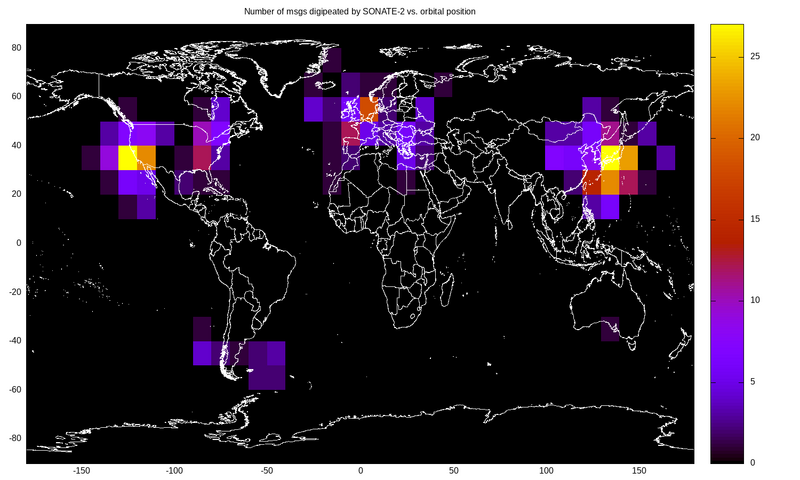Click the y-axis label -20
The width and height of the screenshot is (800, 480).
(x=13, y=292)
